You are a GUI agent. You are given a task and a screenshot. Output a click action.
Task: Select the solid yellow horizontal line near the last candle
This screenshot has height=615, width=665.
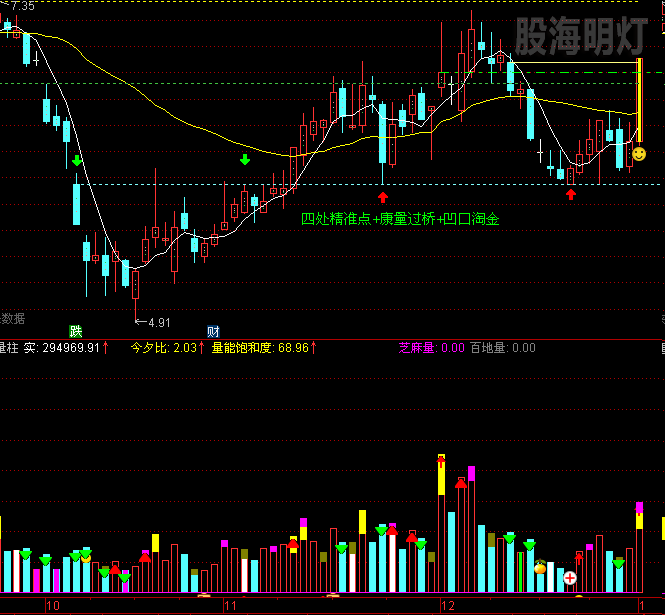point(576,63)
